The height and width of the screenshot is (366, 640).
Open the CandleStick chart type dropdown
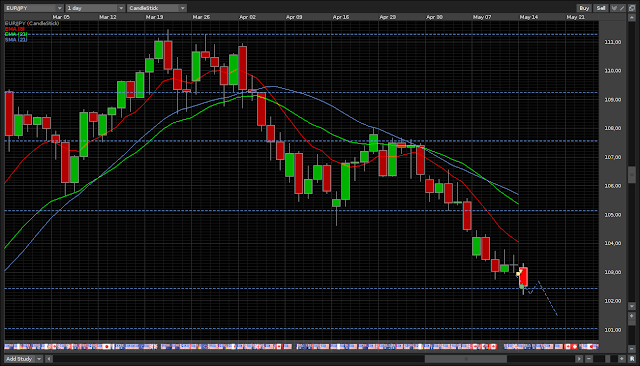[x=156, y=8]
